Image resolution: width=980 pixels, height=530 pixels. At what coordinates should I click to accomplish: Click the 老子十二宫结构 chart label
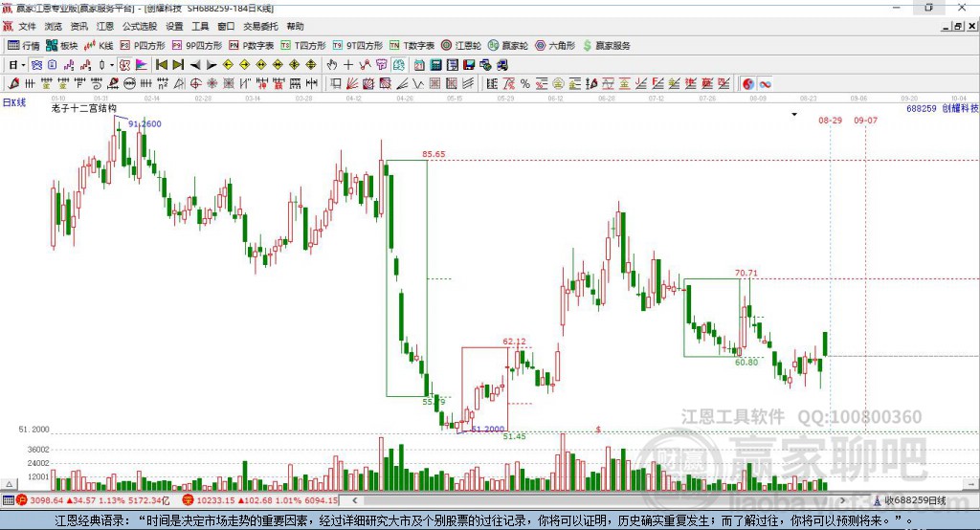point(84,108)
